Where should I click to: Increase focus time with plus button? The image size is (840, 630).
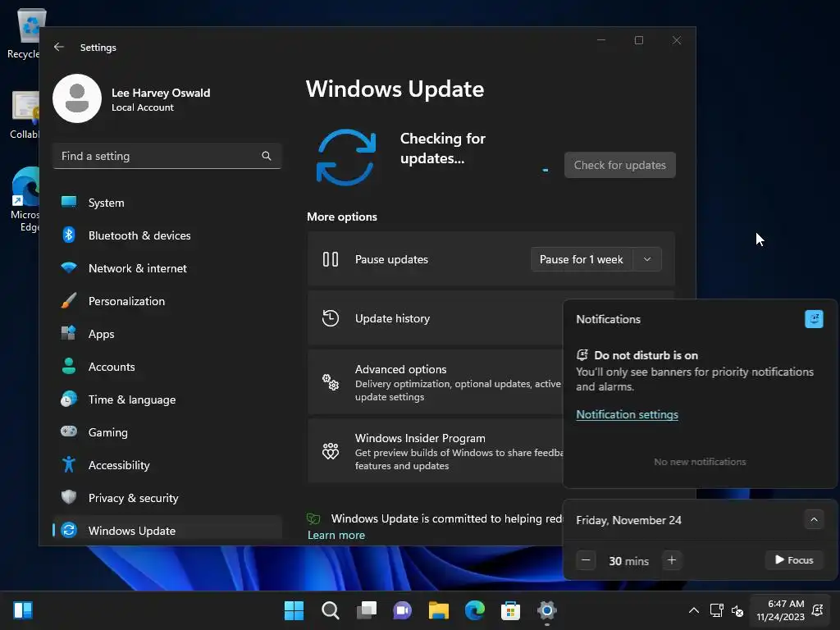671,560
